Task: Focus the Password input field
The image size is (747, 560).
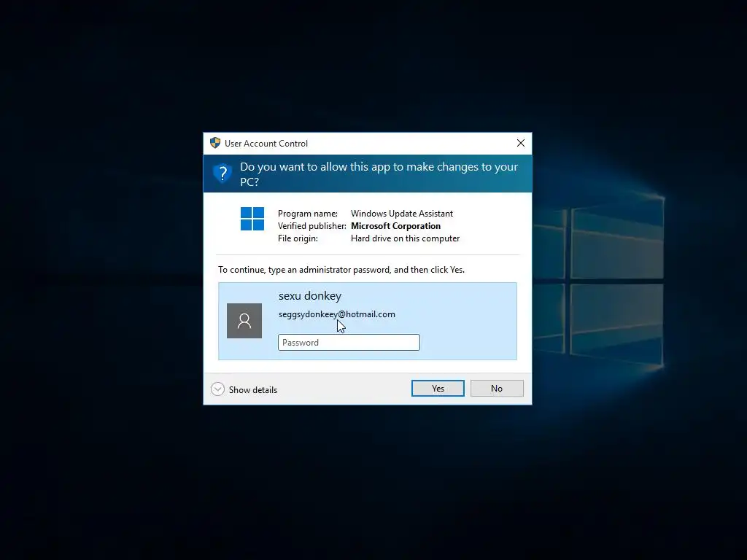Action: pyautogui.click(x=349, y=343)
